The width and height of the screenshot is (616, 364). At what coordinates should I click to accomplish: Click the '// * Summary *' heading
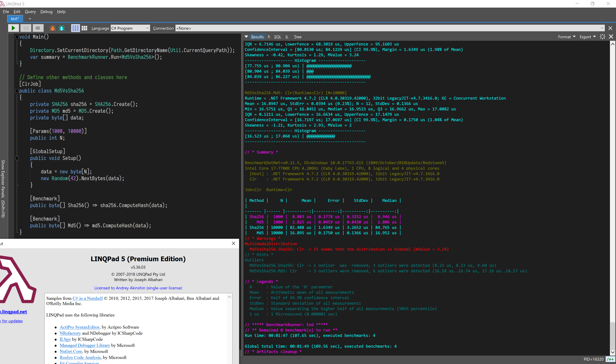click(261, 152)
